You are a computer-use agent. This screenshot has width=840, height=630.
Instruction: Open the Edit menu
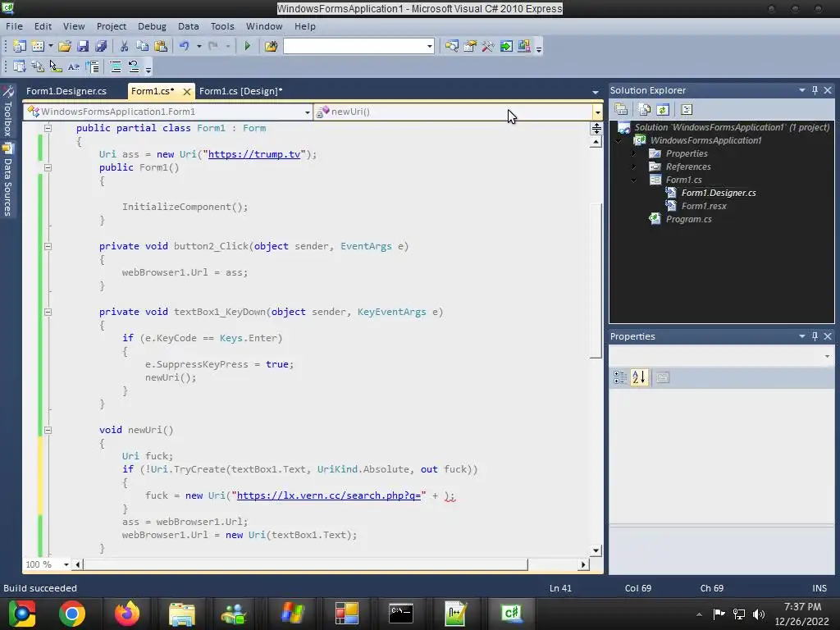click(x=43, y=26)
